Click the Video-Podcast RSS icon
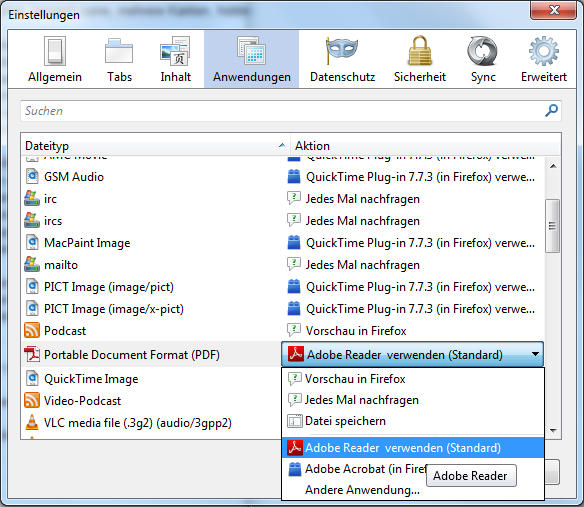 tap(32, 400)
